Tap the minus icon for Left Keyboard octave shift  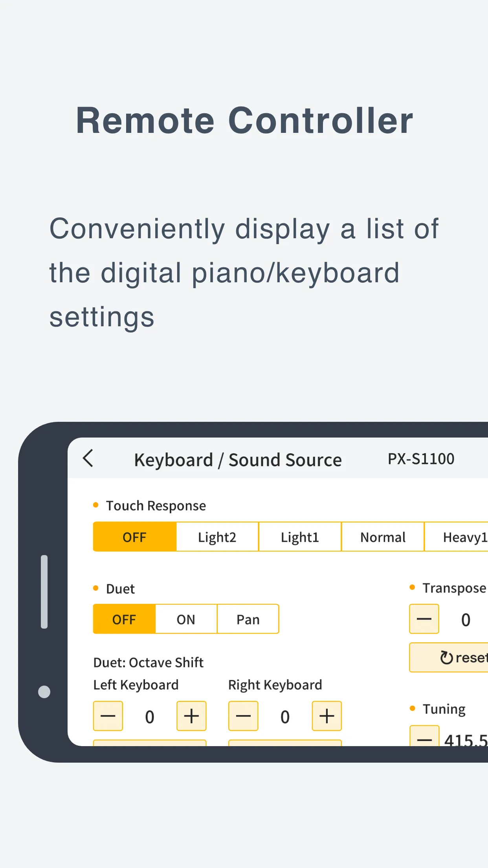pyautogui.click(x=108, y=716)
